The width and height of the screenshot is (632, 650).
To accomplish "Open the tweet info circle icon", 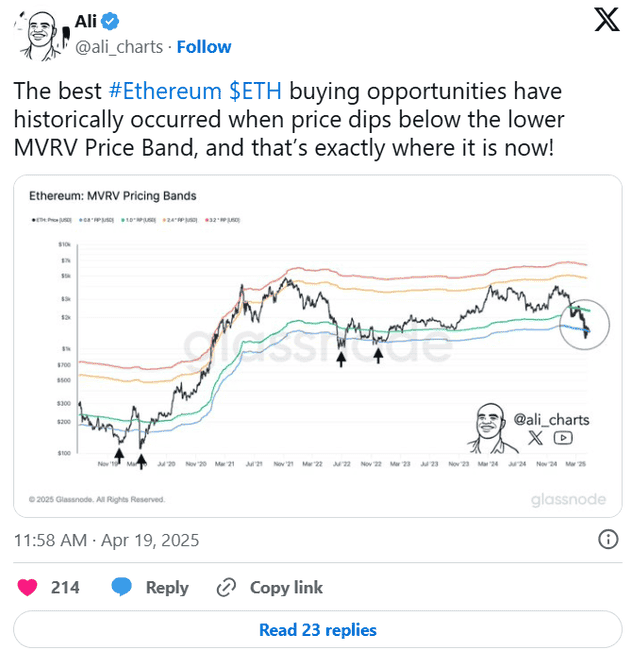I will point(607,540).
